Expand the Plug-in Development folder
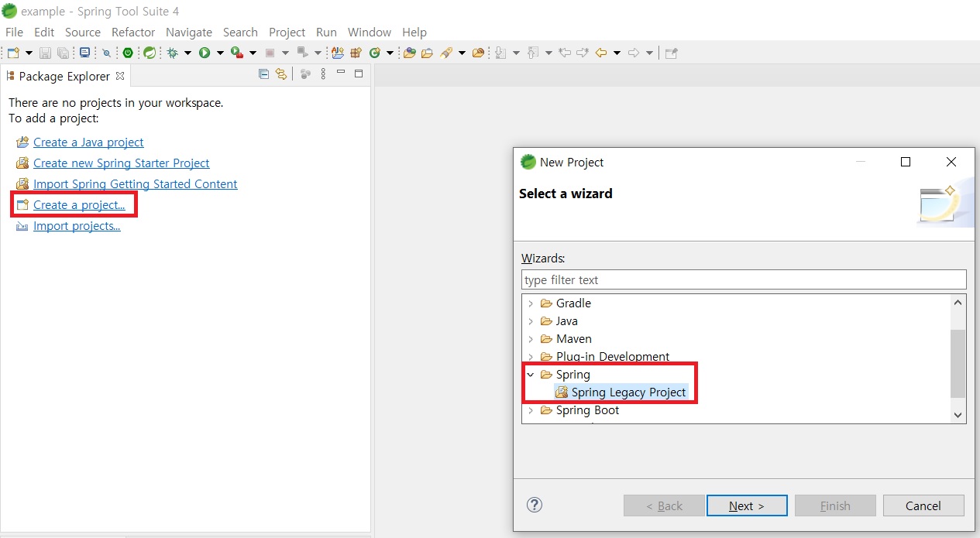This screenshot has width=980, height=538. pos(531,357)
